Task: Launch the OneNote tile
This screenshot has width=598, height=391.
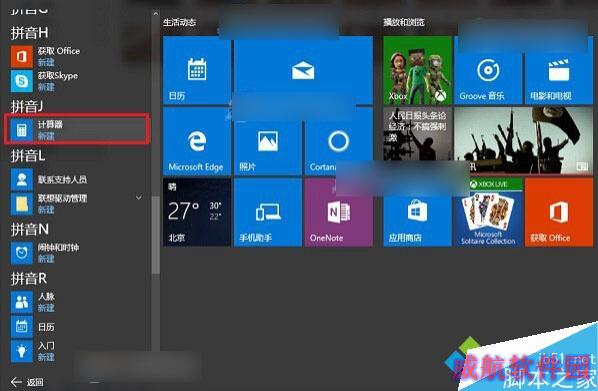Action: point(339,212)
